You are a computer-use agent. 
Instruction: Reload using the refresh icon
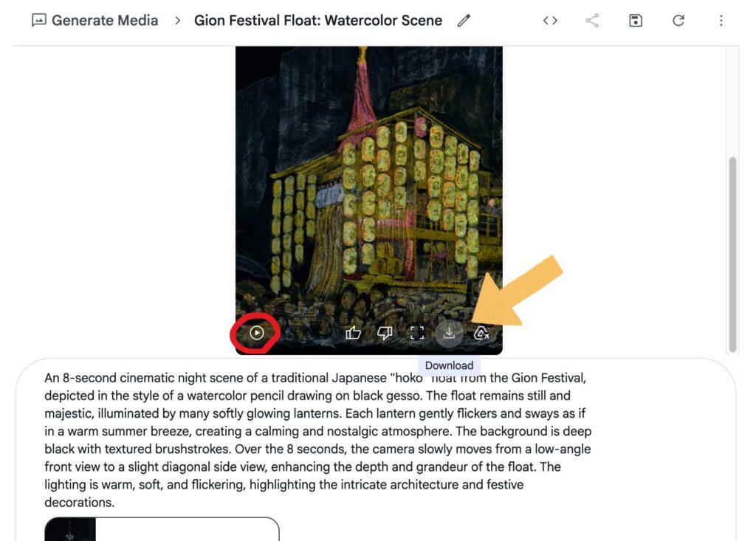click(x=678, y=20)
